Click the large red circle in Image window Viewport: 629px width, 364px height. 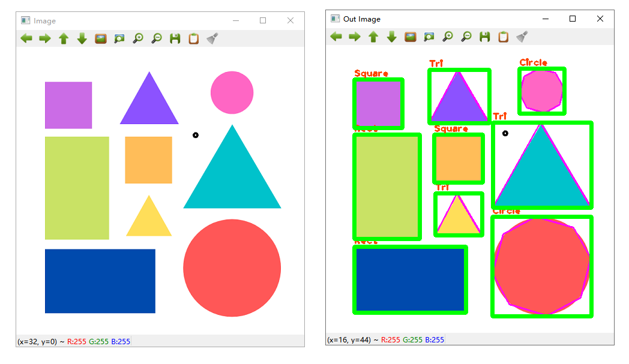(232, 268)
